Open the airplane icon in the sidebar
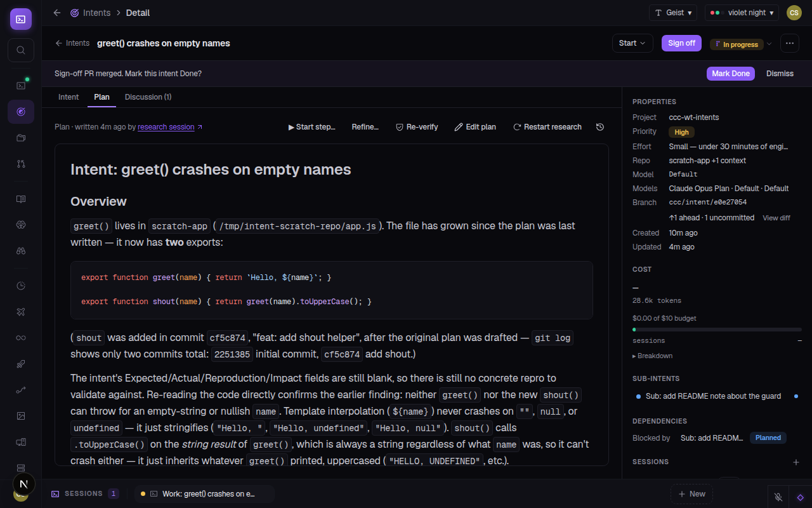Screen dimensions: 812x508 tap(21, 312)
